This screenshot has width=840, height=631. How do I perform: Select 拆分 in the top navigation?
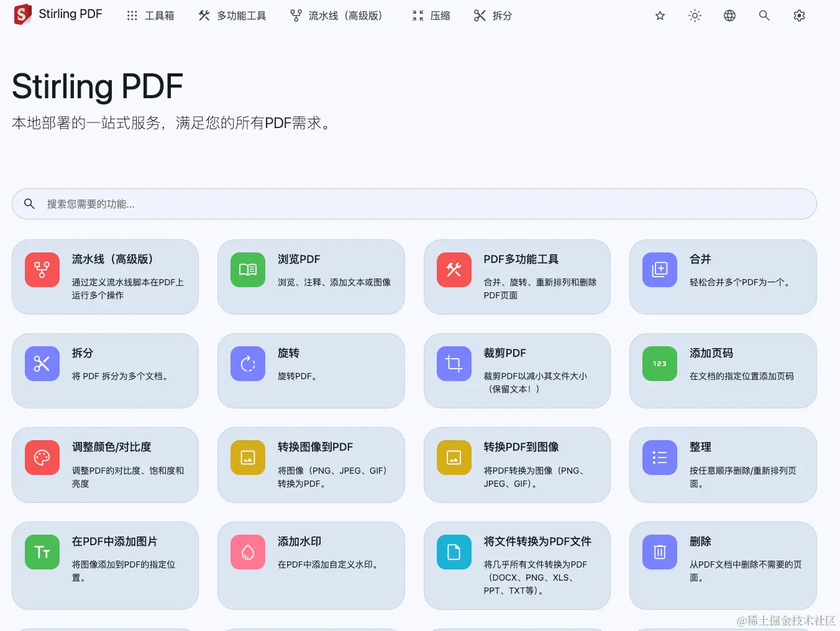[x=493, y=16]
